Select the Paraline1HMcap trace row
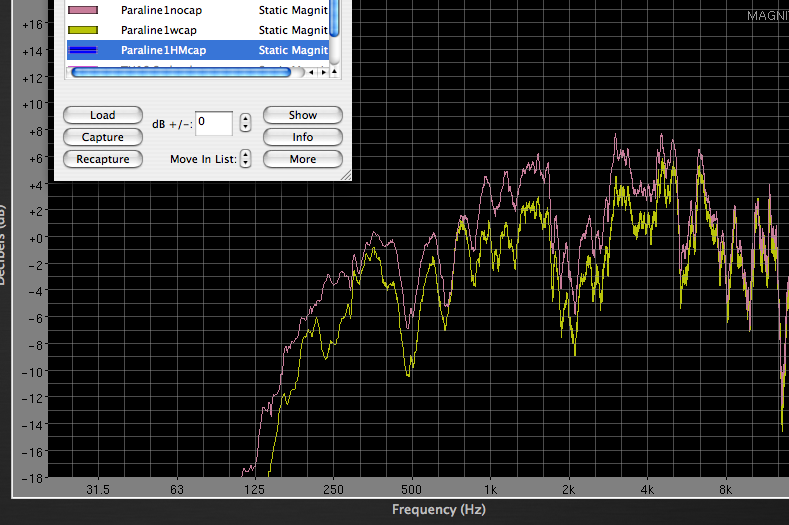789x525 pixels. [x=198, y=50]
